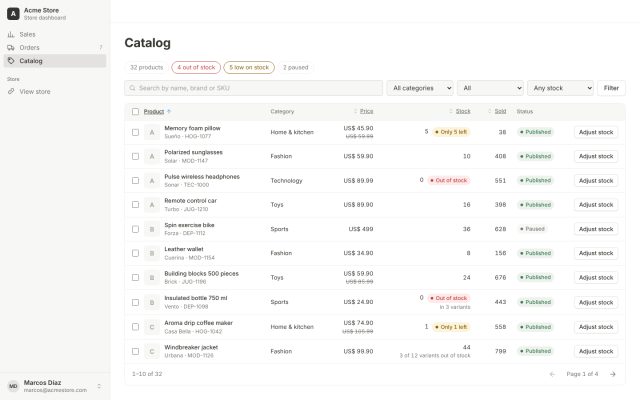
Task: Check the Building blocks 500 pieces row
Action: [x=136, y=278]
